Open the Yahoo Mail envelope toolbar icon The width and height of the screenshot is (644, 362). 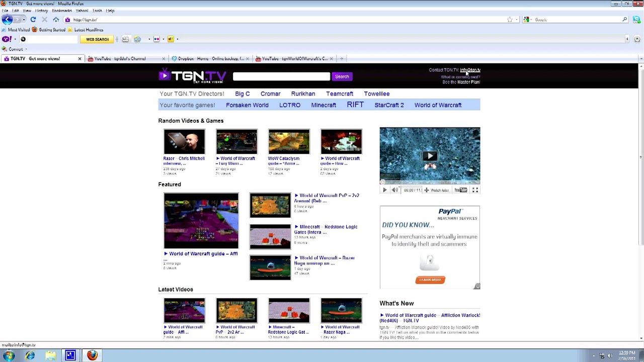pyautogui.click(x=125, y=39)
